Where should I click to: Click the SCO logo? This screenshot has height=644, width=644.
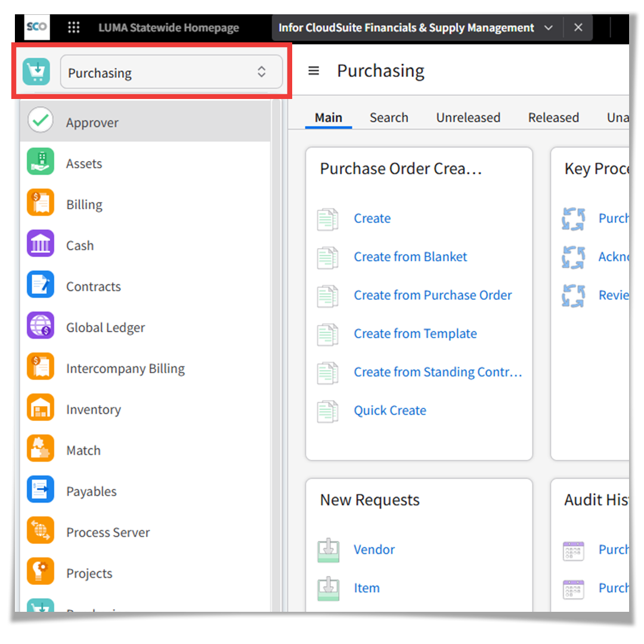[37, 27]
